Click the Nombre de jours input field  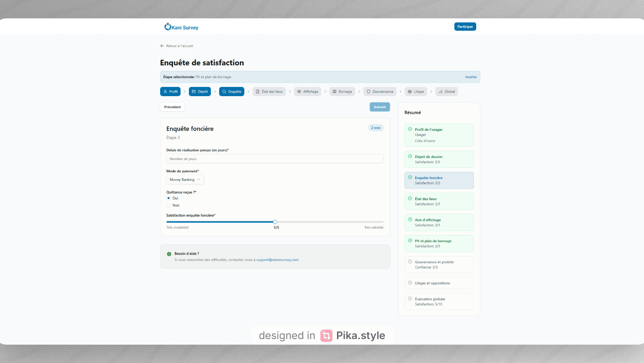coord(275,159)
